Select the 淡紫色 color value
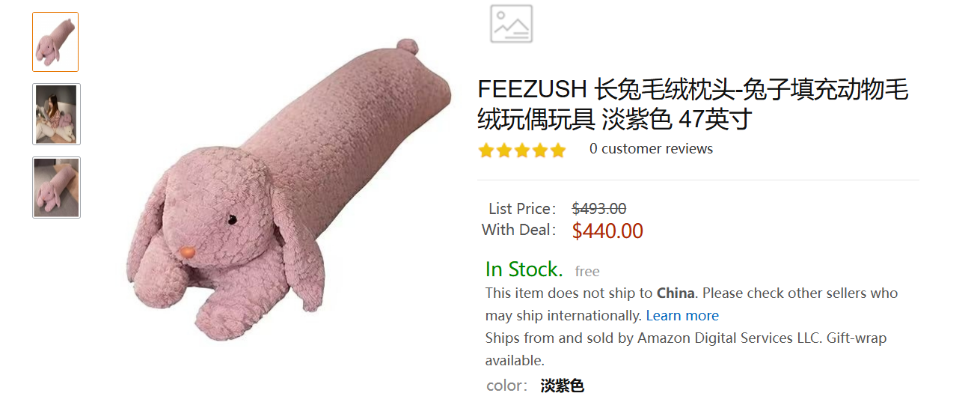 [x=562, y=386]
